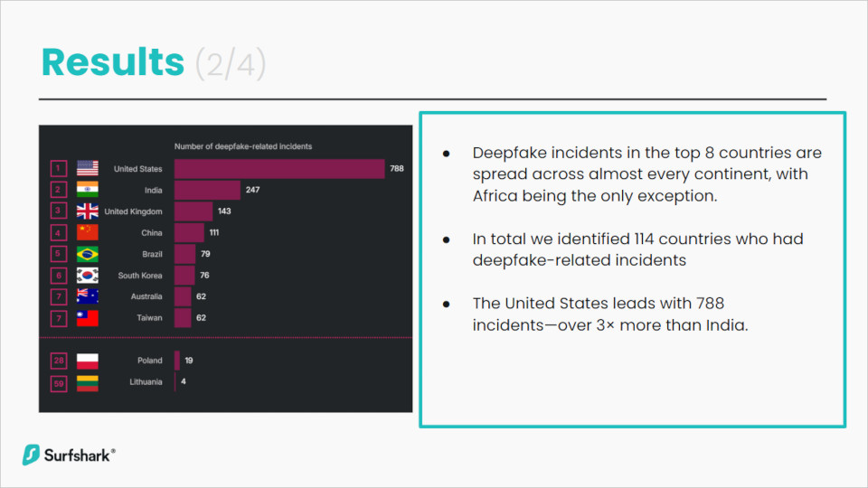Click the value 76 next to South Korea bar
Screen dimensions: 868x488
click(x=205, y=275)
